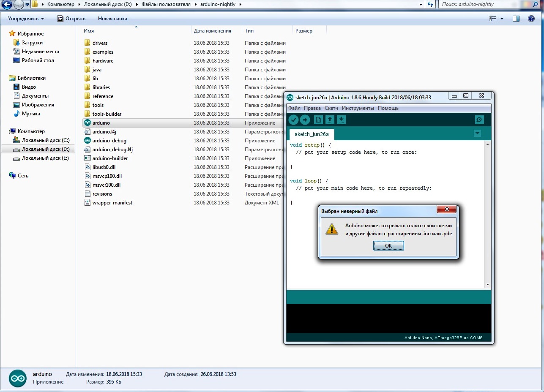Screen dimensions: 544x392
Task: Open the Скетч menu in Arduino
Action: [x=331, y=108]
